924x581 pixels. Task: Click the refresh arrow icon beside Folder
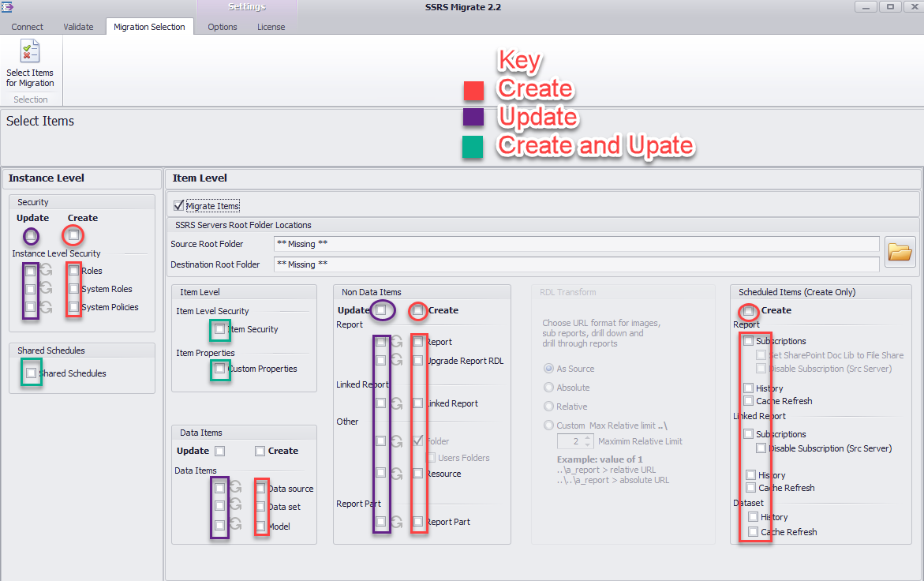397,440
